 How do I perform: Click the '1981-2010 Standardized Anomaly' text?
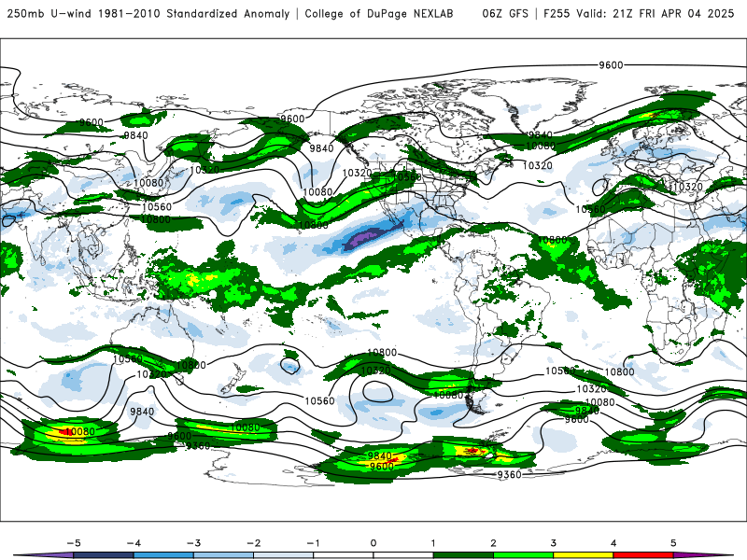[194, 13]
